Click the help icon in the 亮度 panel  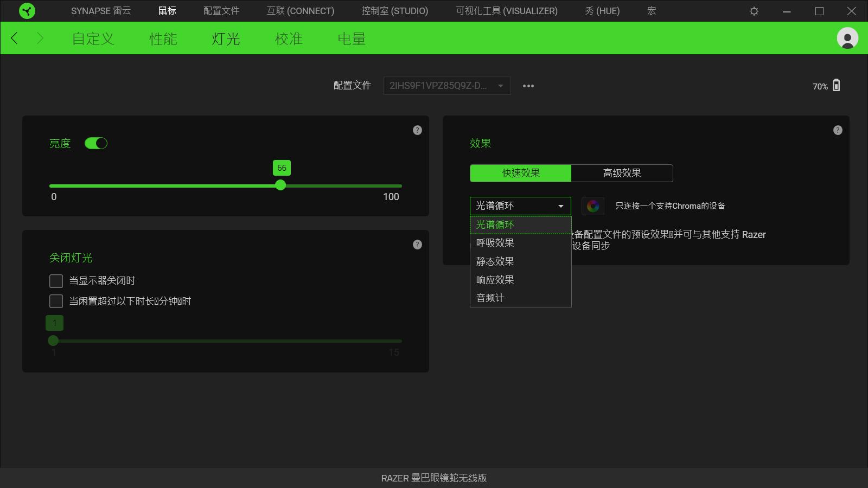click(x=417, y=130)
